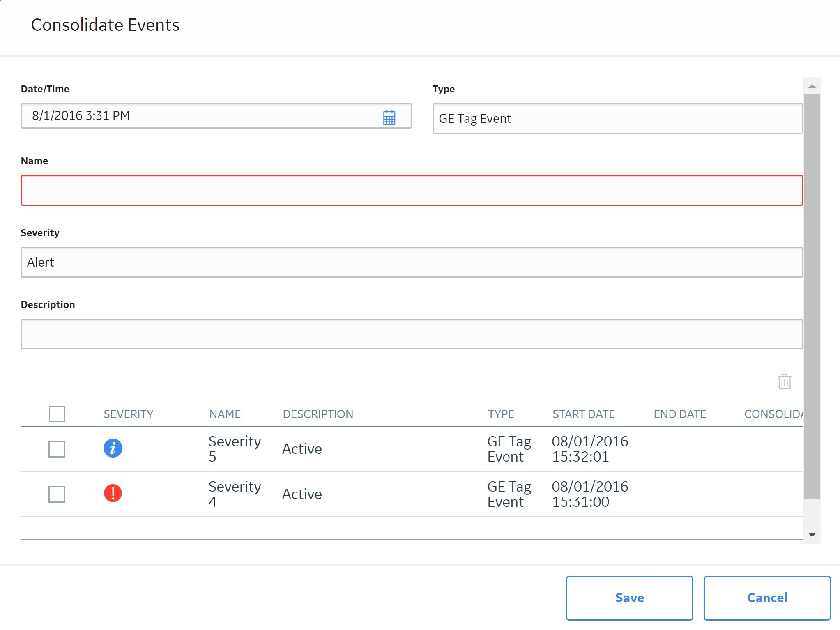Image resolution: width=840 pixels, height=630 pixels.
Task: Click the blue info severity icon
Action: pyautogui.click(x=113, y=448)
